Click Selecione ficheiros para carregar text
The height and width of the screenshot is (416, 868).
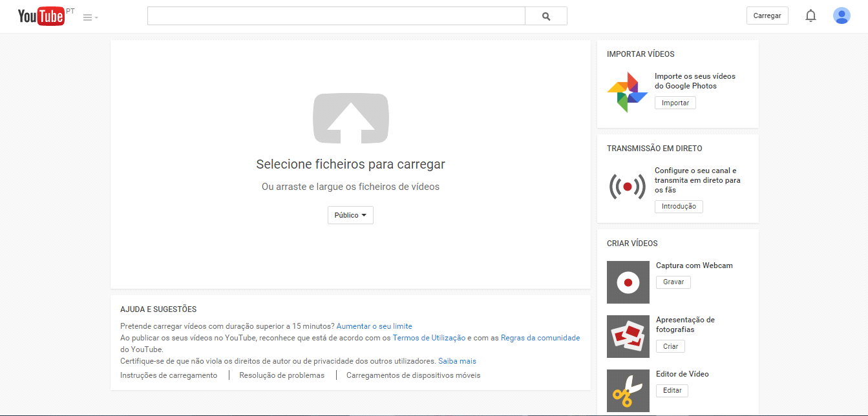click(x=350, y=164)
